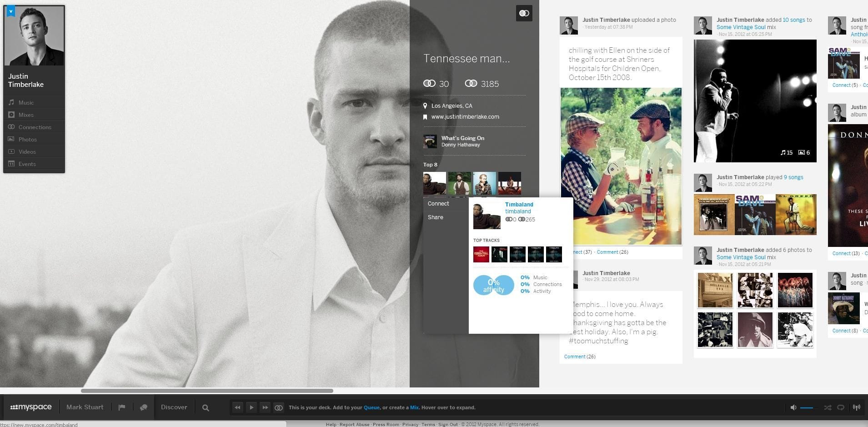Viewport: 868px width, 427px height.
Task: Click the Timbaland profile link
Action: pyautogui.click(x=519, y=205)
